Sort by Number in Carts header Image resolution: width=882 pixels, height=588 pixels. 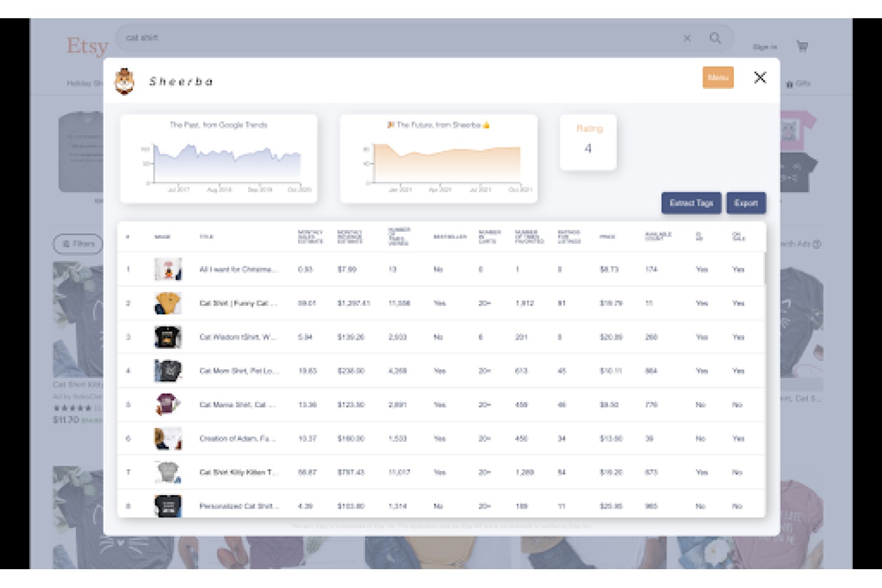tap(490, 236)
